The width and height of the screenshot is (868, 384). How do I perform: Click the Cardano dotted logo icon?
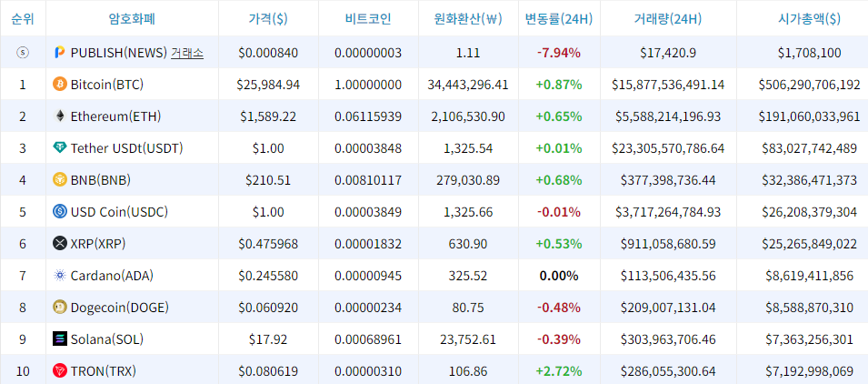click(x=59, y=276)
